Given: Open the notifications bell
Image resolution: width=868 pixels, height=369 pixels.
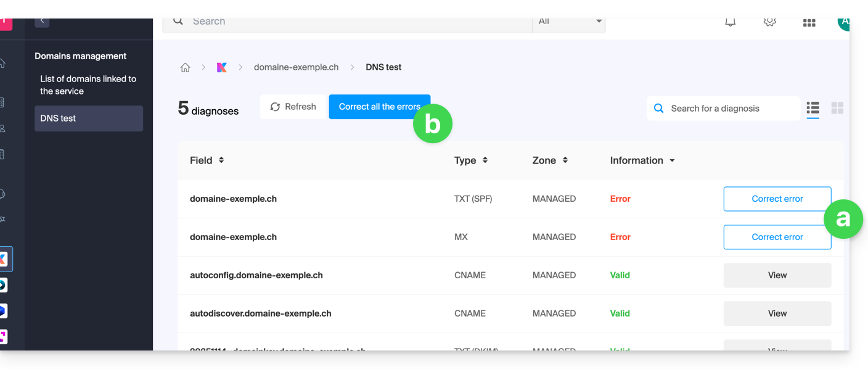Looking at the screenshot, I should tap(730, 22).
